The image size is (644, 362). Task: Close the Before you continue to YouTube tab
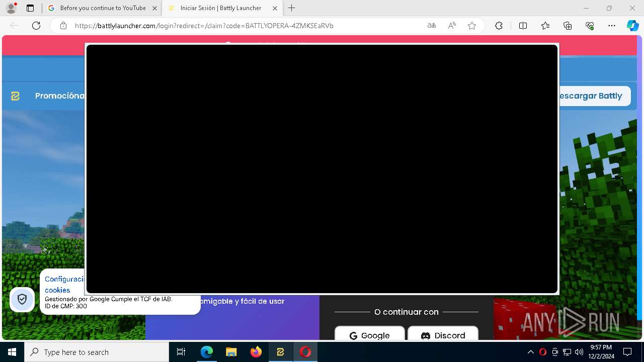(154, 8)
